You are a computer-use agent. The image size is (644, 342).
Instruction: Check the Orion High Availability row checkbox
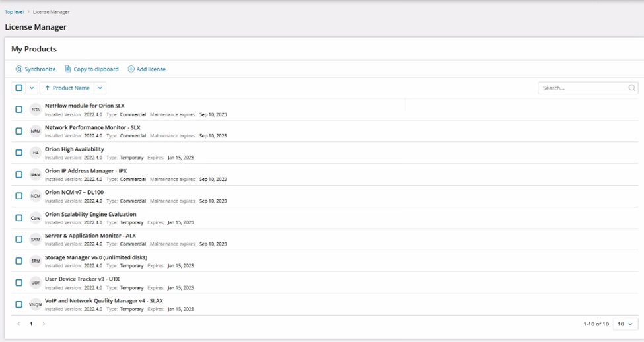[x=19, y=153]
